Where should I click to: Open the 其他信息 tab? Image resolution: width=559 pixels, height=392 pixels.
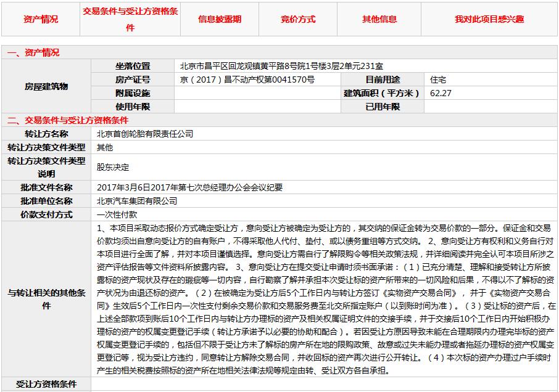[379, 19]
